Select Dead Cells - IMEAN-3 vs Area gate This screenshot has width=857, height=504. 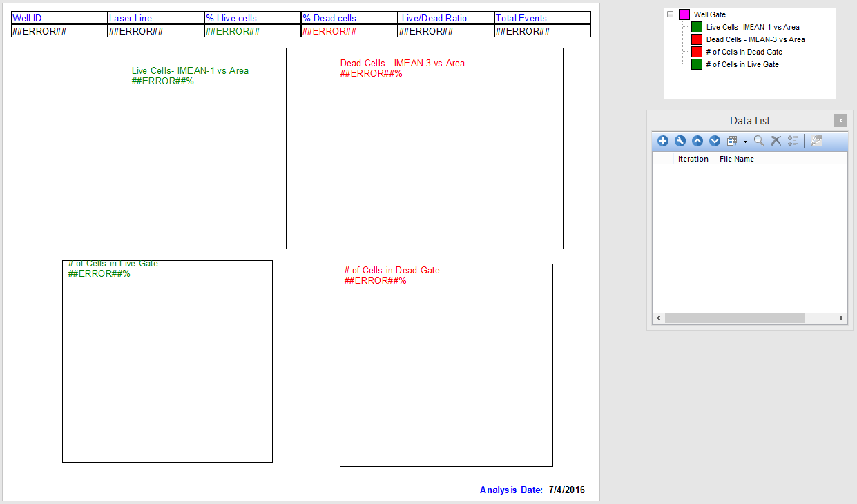[x=755, y=39]
